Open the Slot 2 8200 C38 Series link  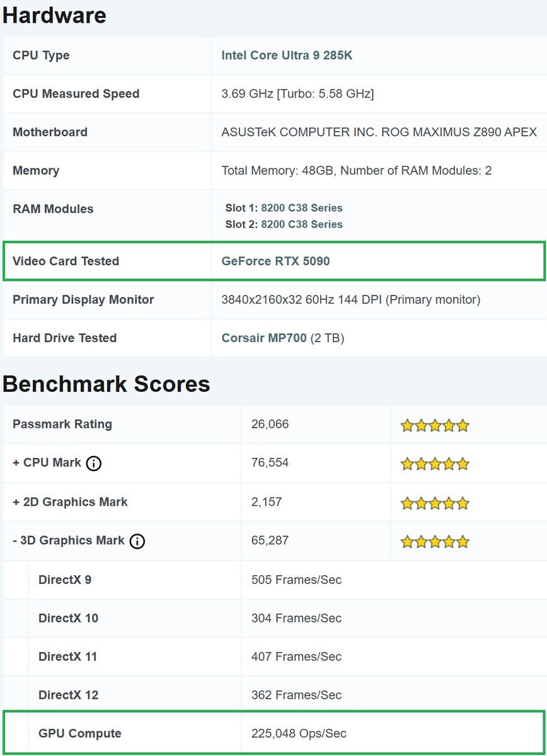[302, 224]
